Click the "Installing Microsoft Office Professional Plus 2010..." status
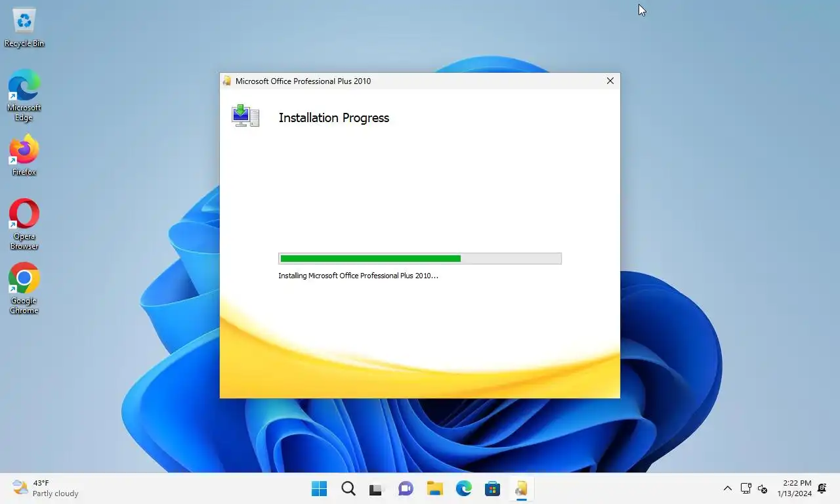 point(358,276)
